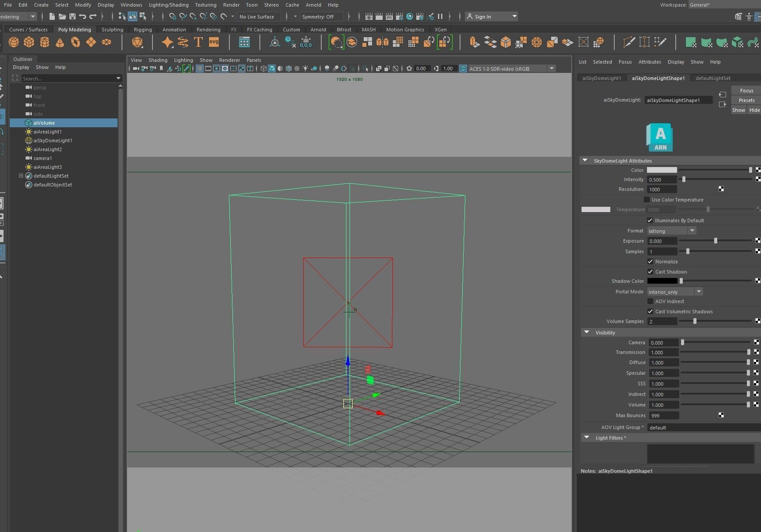
Task: Click the polygon Type (T) tool icon
Action: (x=198, y=42)
